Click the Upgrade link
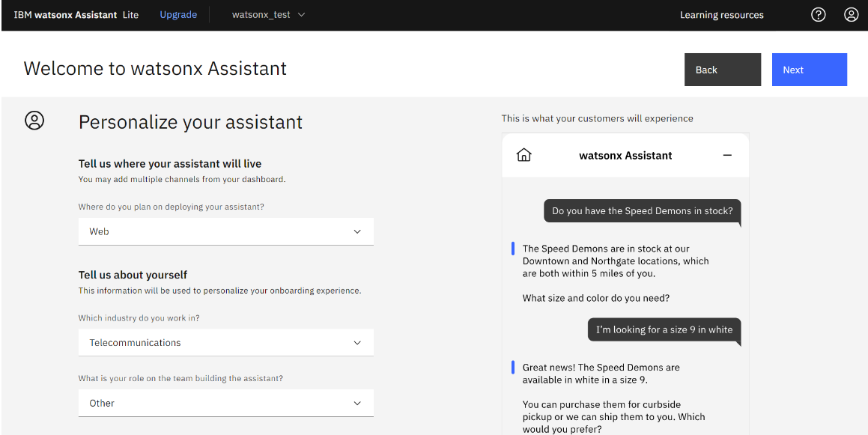The height and width of the screenshot is (435, 868). click(x=178, y=15)
